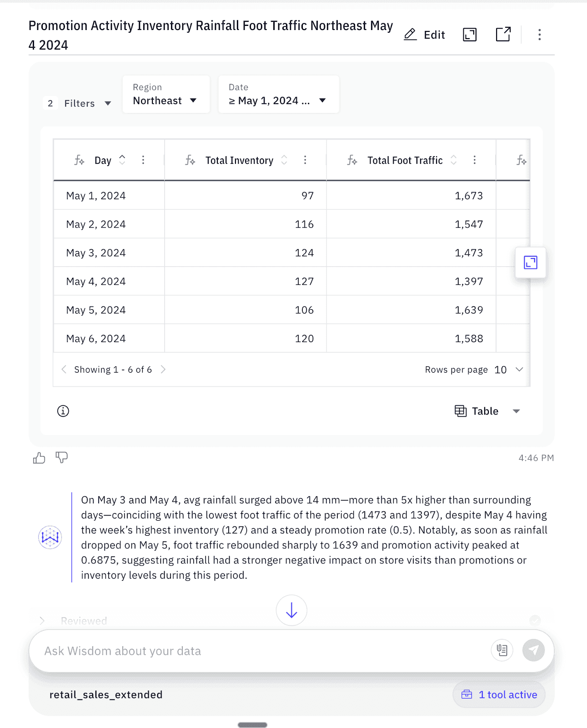The width and height of the screenshot is (587, 728).
Task: Open the Edit mode with the pencil icon
Action: coord(424,34)
